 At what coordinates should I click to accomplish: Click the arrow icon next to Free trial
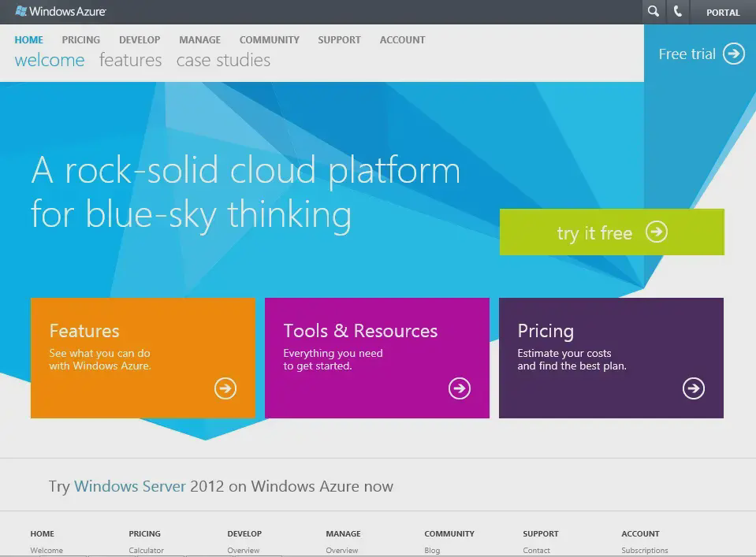734,54
